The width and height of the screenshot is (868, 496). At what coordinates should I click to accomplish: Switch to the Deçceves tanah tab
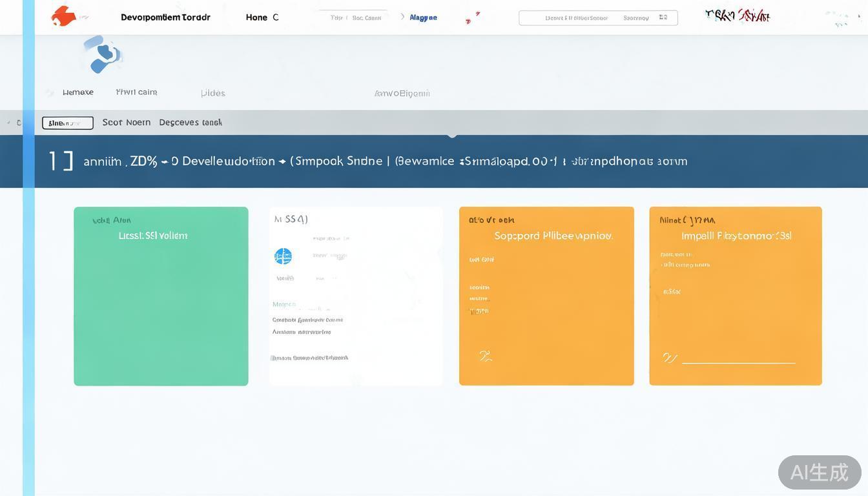click(x=191, y=122)
